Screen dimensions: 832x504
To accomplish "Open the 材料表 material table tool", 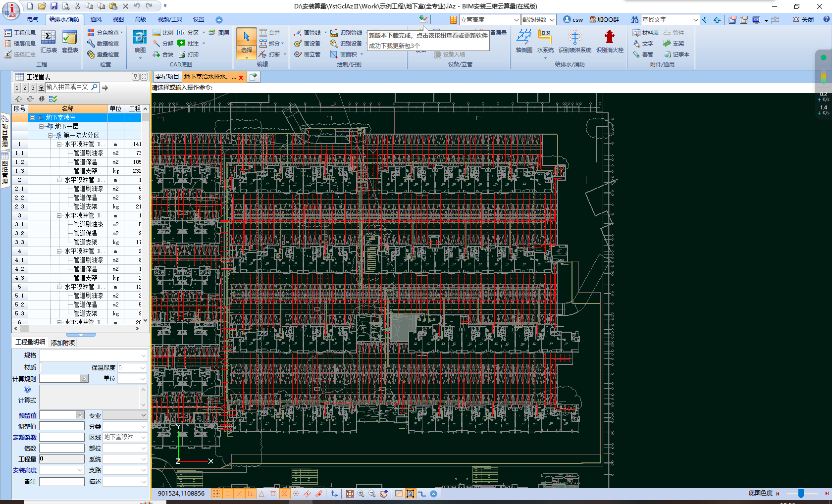I will point(645,33).
